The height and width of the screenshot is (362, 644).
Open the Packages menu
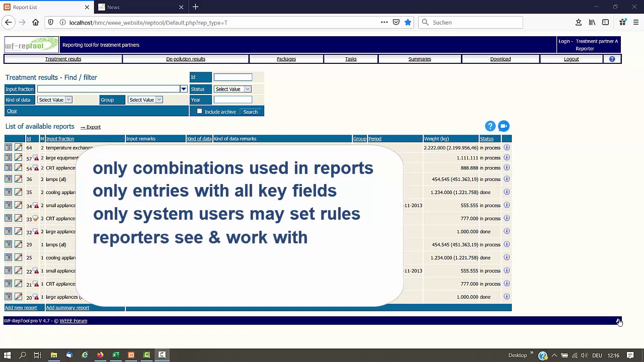click(286, 59)
